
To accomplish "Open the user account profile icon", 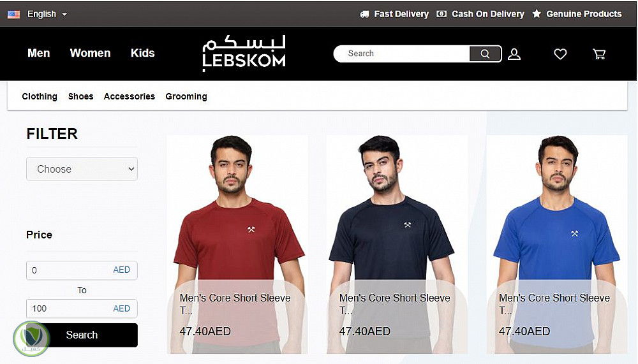I will point(514,54).
